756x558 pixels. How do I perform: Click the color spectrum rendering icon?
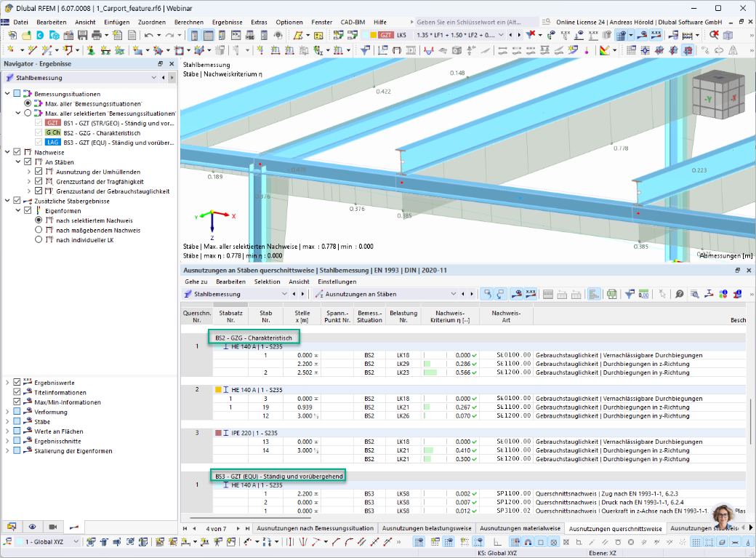click(604, 50)
